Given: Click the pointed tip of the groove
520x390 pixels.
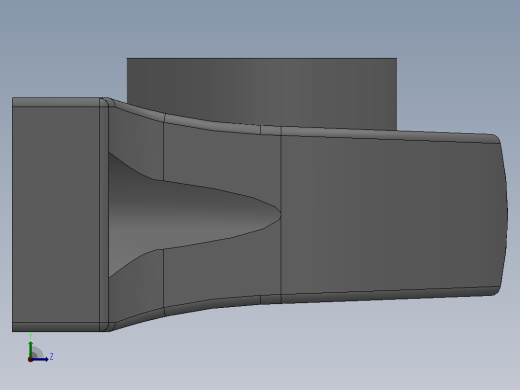Looking at the screenshot, I should (279, 213).
